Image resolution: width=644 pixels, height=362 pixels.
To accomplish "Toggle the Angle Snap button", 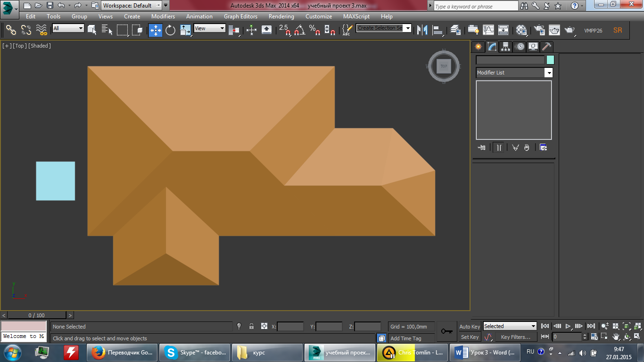I will (299, 30).
